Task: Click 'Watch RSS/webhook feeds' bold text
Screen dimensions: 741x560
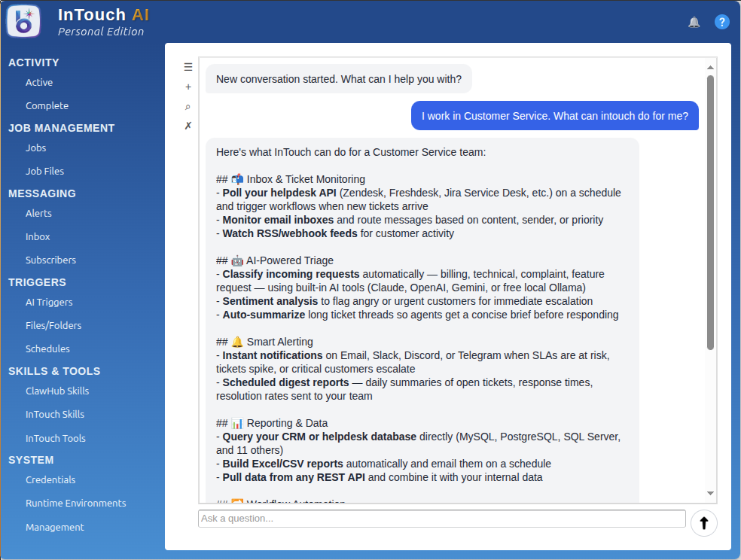Action: (x=290, y=233)
